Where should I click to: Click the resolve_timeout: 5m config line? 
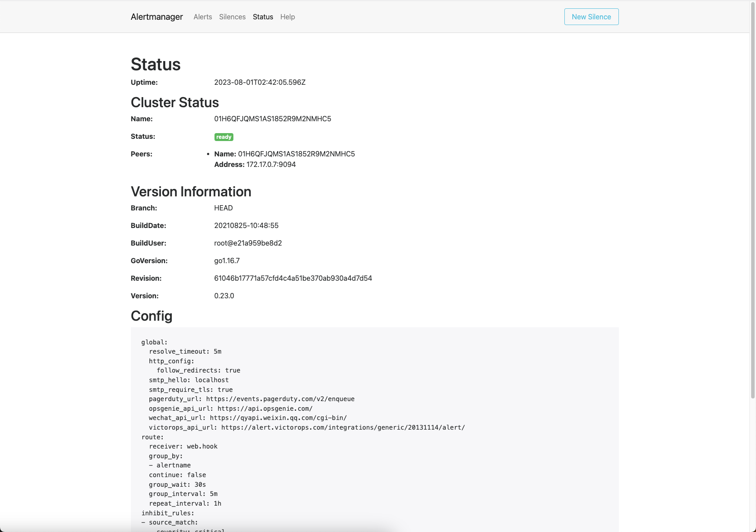coord(185,351)
